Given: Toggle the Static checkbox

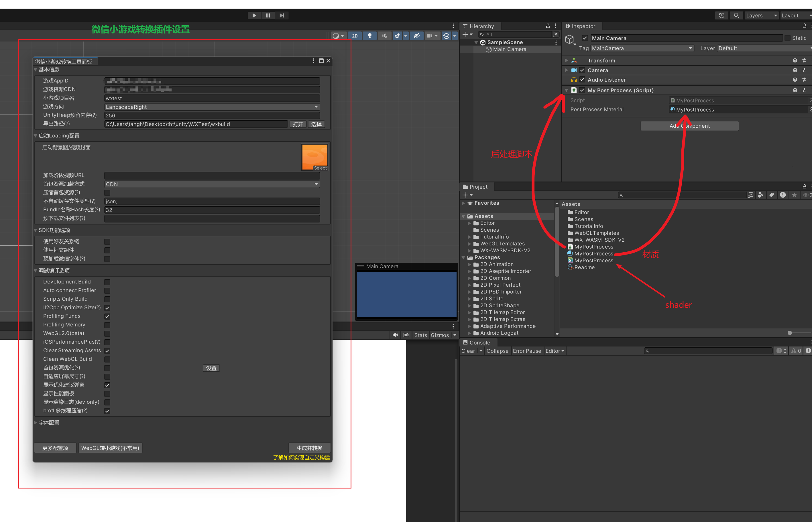Looking at the screenshot, I should pyautogui.click(x=787, y=38).
